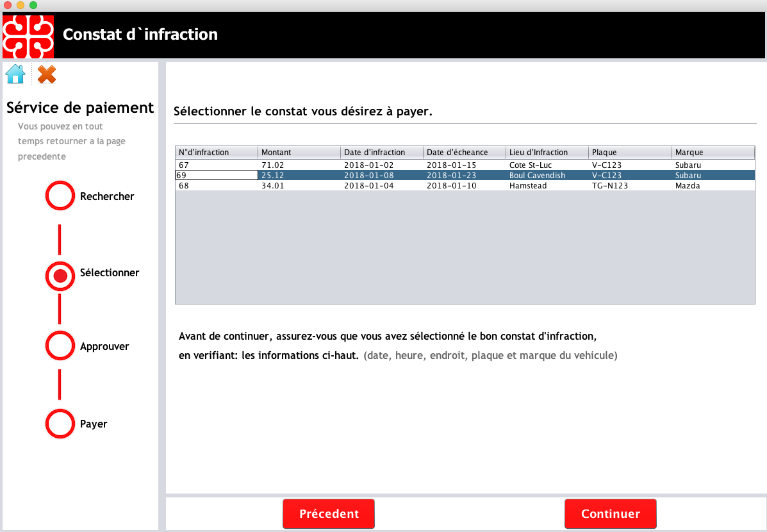This screenshot has width=767, height=532.
Task: Select the Sélectionner step circle
Action: point(60,276)
